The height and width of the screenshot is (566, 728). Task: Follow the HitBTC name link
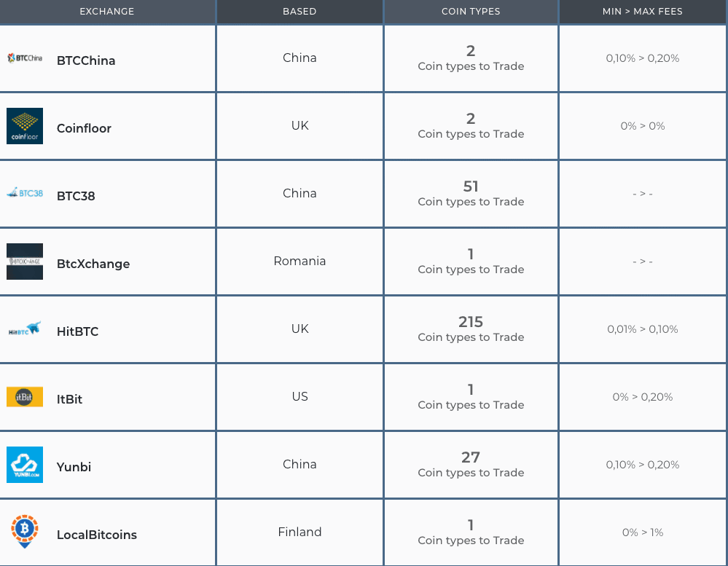[77, 331]
